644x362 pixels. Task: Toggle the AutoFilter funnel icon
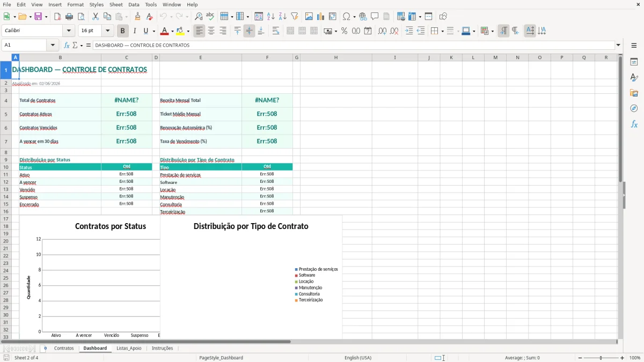[x=294, y=17]
